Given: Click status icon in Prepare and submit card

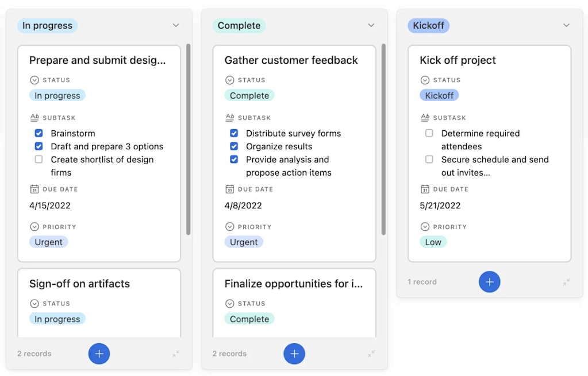Looking at the screenshot, I should [34, 80].
